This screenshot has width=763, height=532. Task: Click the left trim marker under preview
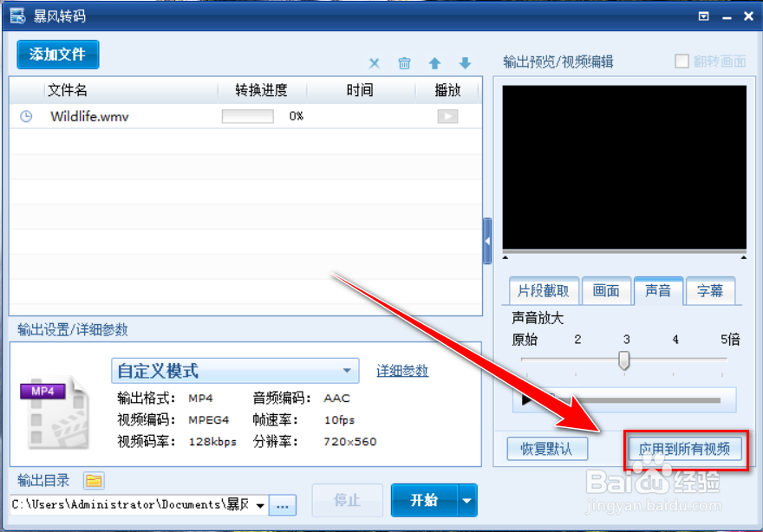(505, 257)
